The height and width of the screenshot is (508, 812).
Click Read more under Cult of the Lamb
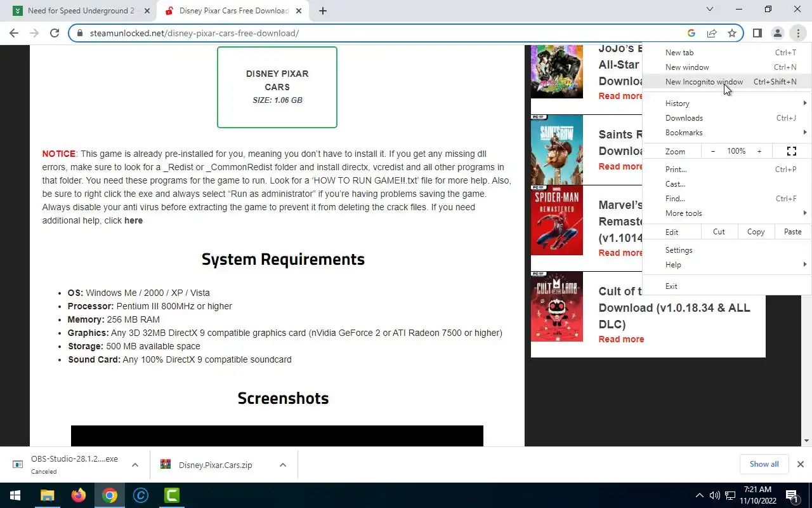tap(621, 339)
